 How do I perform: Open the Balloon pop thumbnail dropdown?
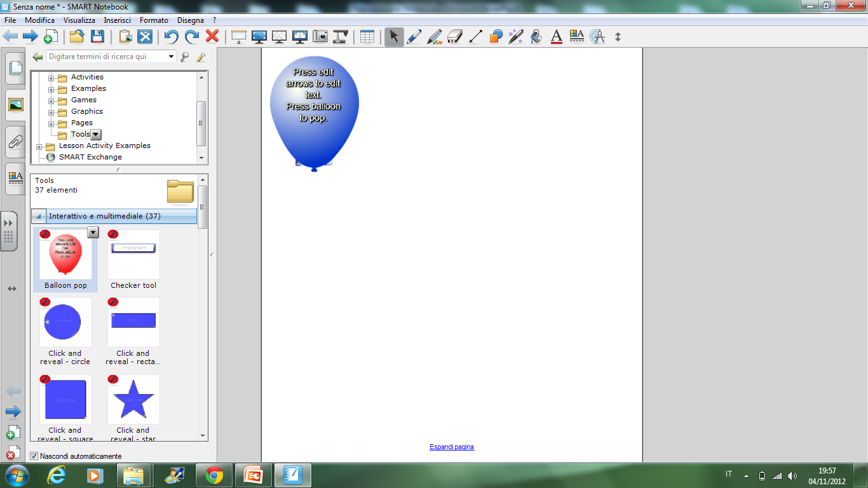coord(93,233)
